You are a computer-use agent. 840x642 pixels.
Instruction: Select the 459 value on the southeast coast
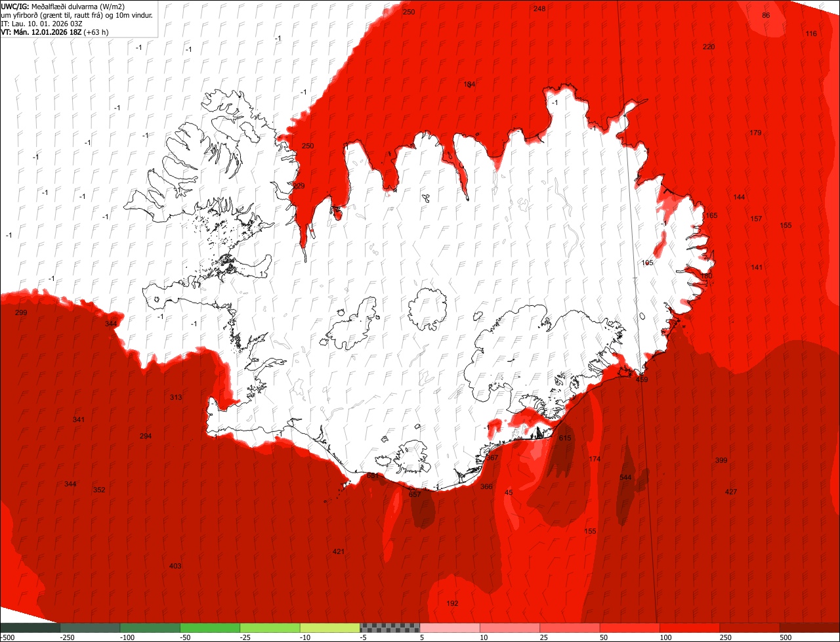pos(642,379)
